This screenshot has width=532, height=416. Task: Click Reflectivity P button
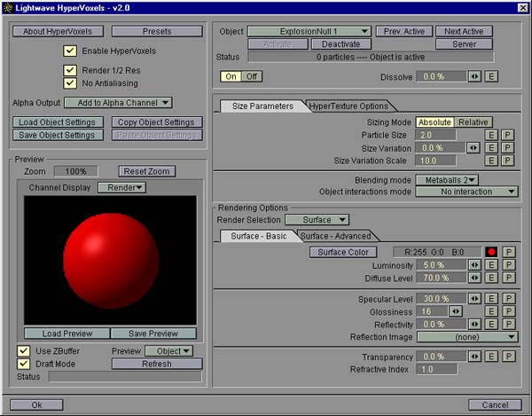(x=509, y=325)
